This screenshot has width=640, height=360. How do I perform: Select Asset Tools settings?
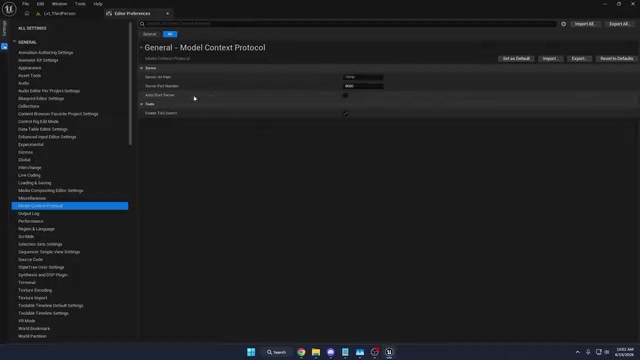click(29, 76)
